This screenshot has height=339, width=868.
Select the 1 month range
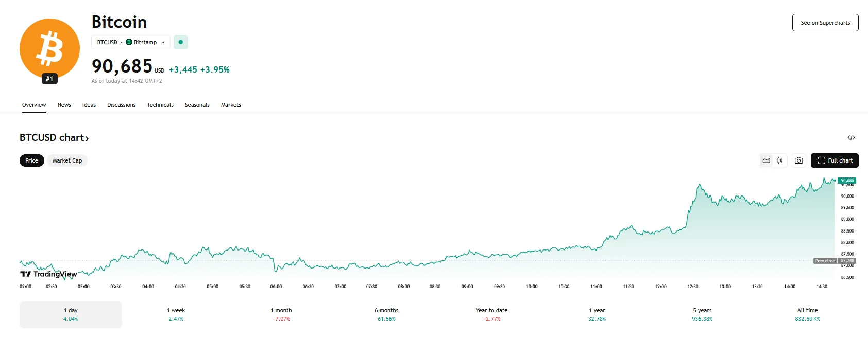tap(281, 314)
